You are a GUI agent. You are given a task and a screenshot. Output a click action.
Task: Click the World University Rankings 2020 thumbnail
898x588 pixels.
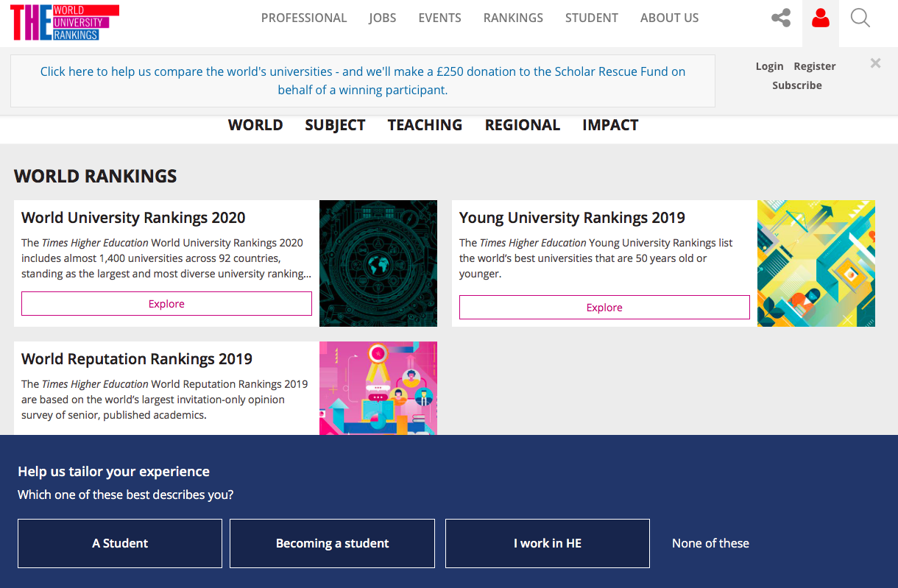pos(378,263)
